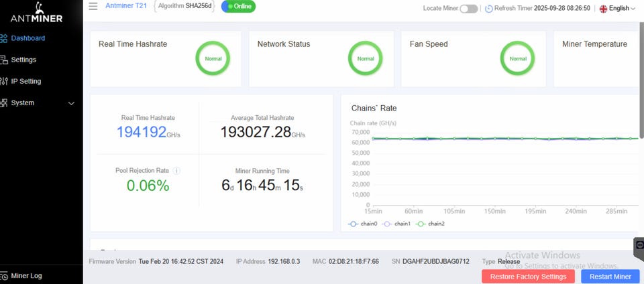This screenshot has width=644, height=284.
Task: Click the Fan Speed Normal ring
Action: (x=517, y=58)
